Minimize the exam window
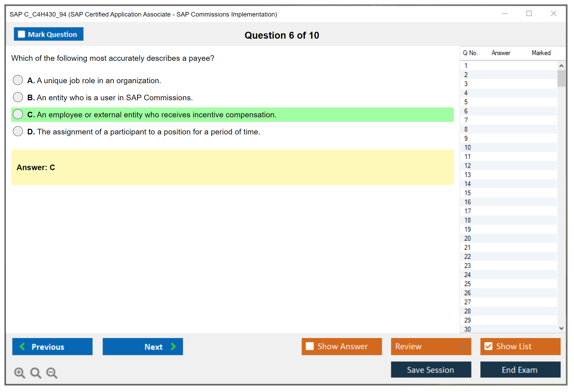 coord(505,14)
